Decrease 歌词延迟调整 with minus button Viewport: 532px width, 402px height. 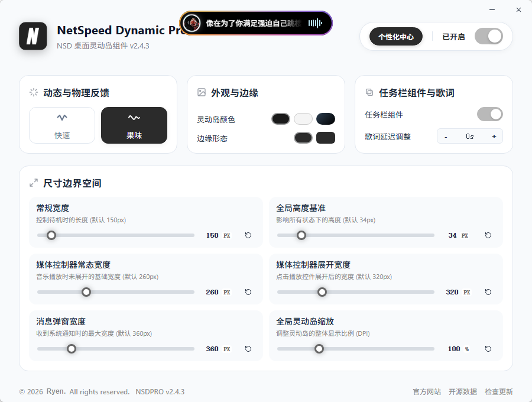click(x=446, y=137)
